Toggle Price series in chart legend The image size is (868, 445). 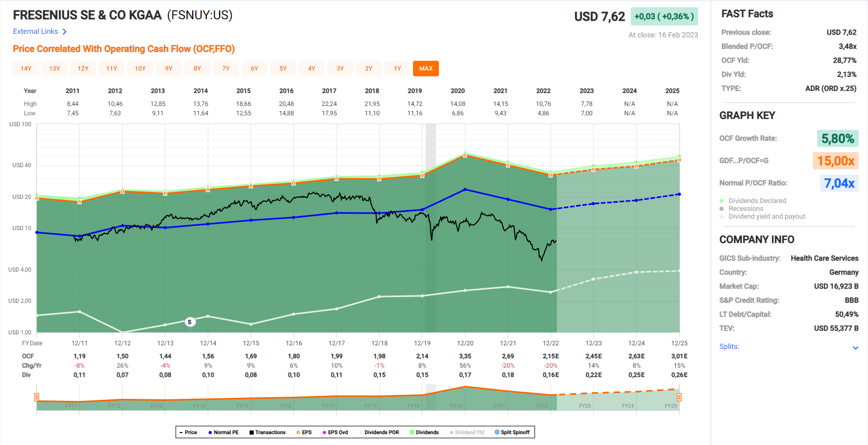pyautogui.click(x=188, y=432)
